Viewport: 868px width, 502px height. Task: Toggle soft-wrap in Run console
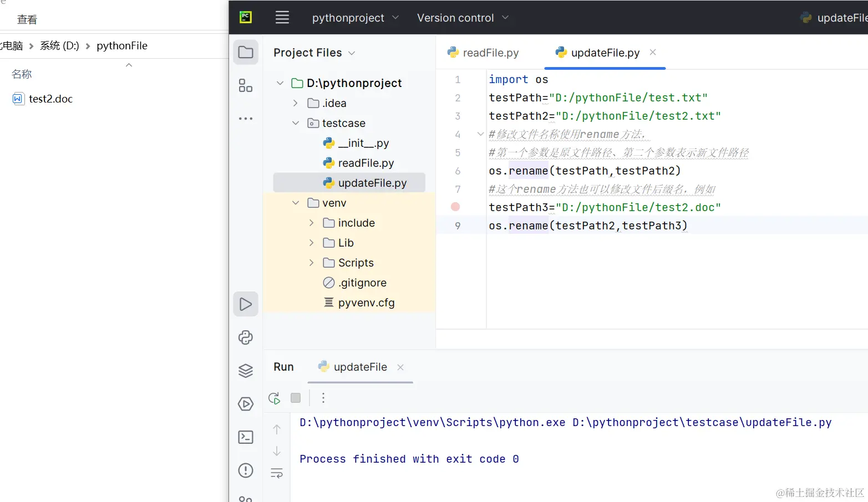tap(277, 473)
